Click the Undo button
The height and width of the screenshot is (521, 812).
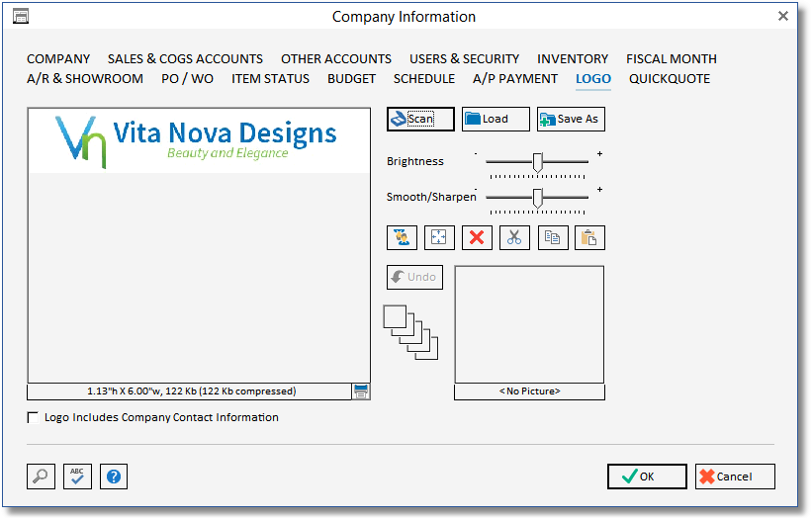click(x=414, y=277)
